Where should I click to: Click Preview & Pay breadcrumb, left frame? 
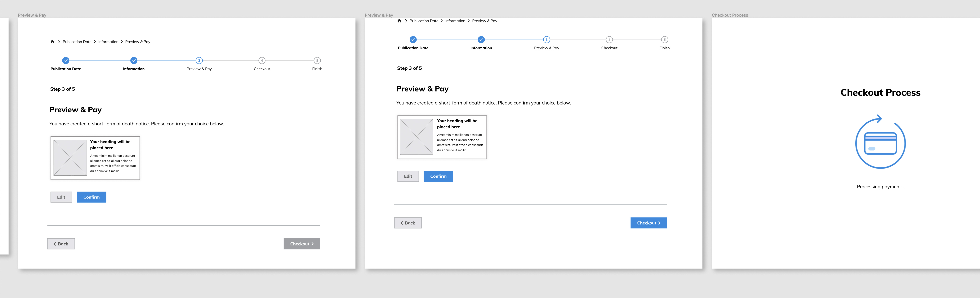[138, 42]
